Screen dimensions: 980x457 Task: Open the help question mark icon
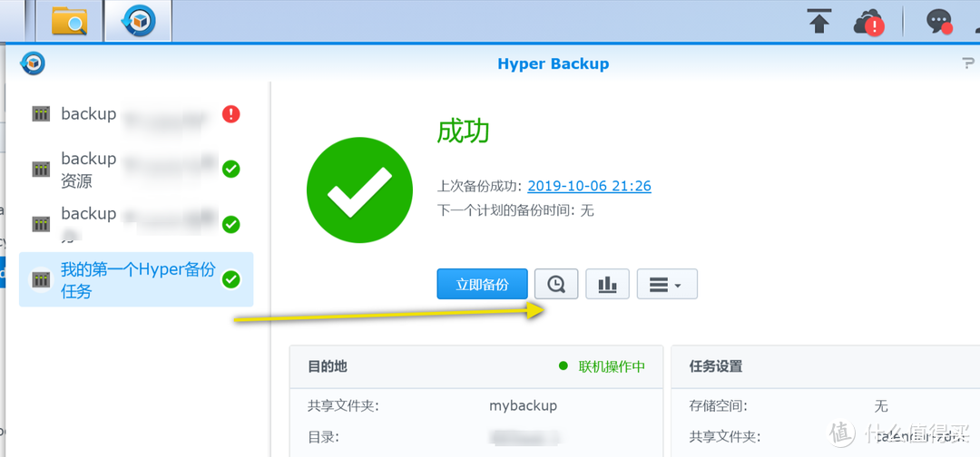tap(967, 63)
